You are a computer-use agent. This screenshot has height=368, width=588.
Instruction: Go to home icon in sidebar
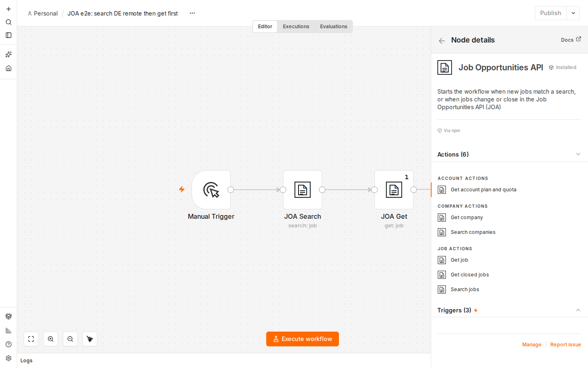[9, 68]
